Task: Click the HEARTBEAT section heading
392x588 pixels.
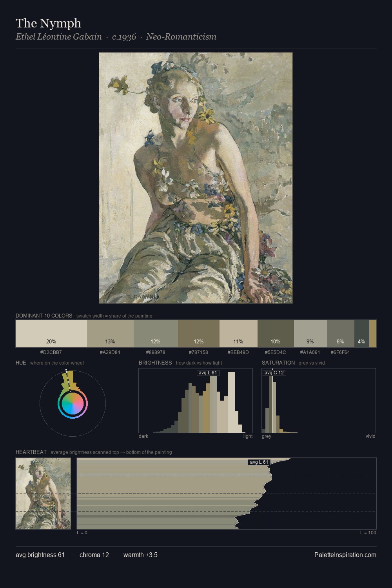Action: tap(31, 452)
